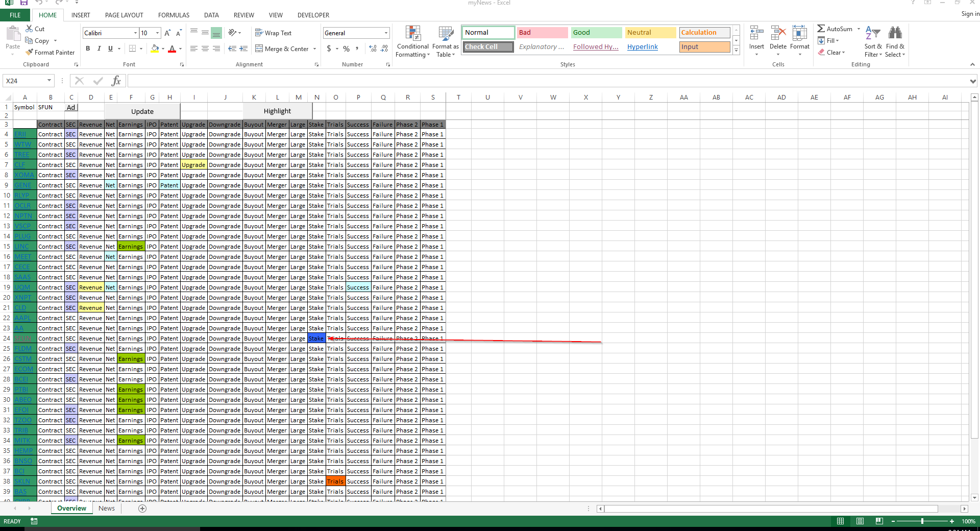Add a new sheet with plus icon

[142, 509]
